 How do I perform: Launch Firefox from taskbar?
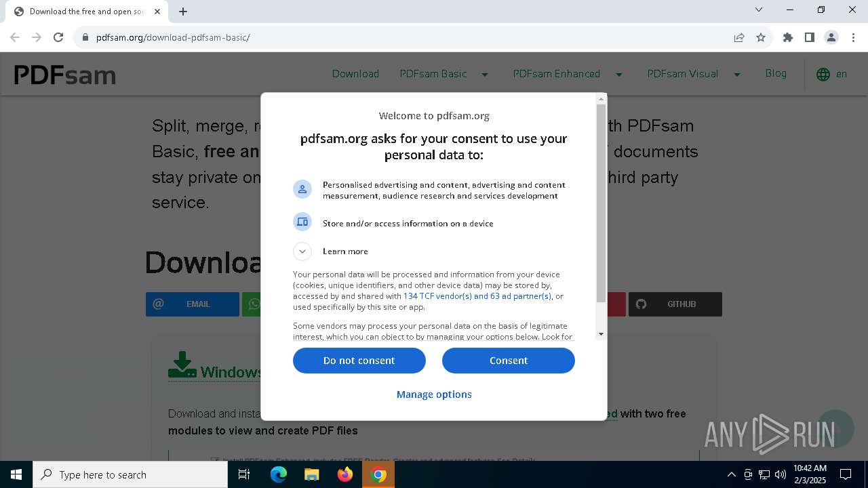[x=345, y=474]
